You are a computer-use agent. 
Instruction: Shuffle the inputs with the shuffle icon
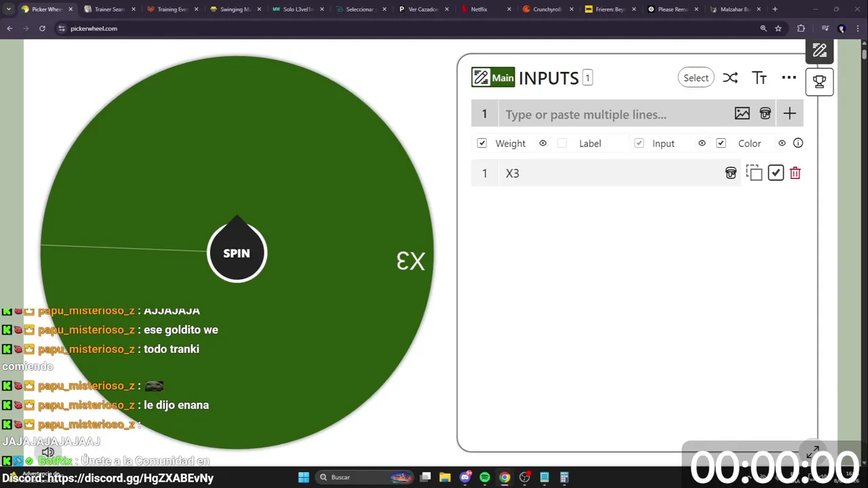coord(730,78)
